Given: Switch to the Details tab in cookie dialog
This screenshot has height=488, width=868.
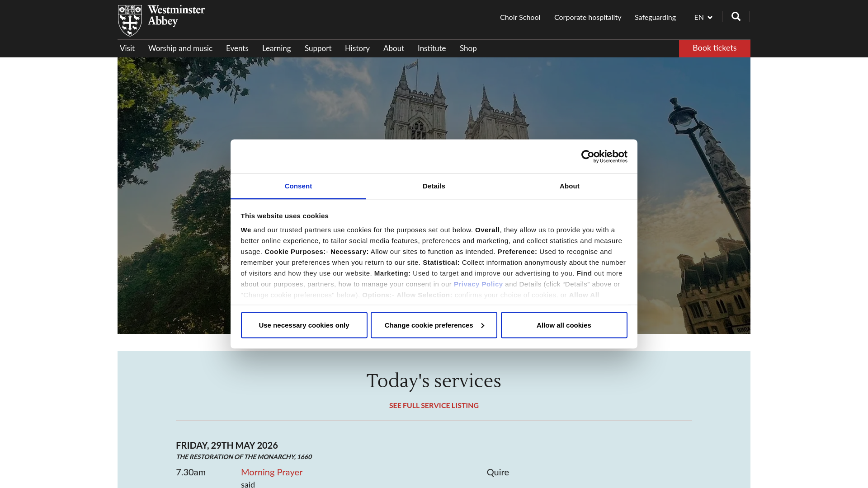Looking at the screenshot, I should 434,186.
